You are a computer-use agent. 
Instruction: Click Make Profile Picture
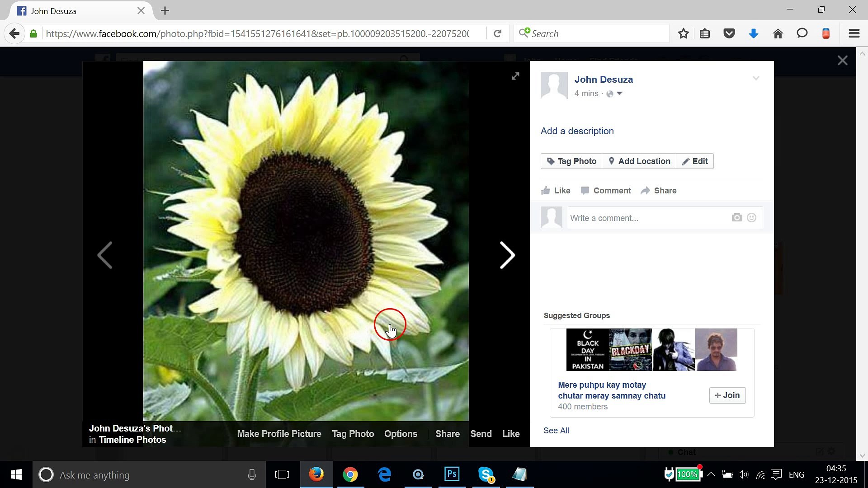pos(279,433)
